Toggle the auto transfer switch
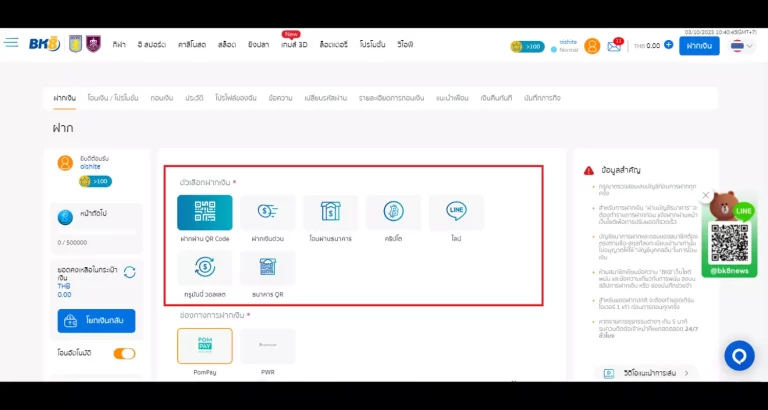Screen dimensions: 768x410 [124, 353]
